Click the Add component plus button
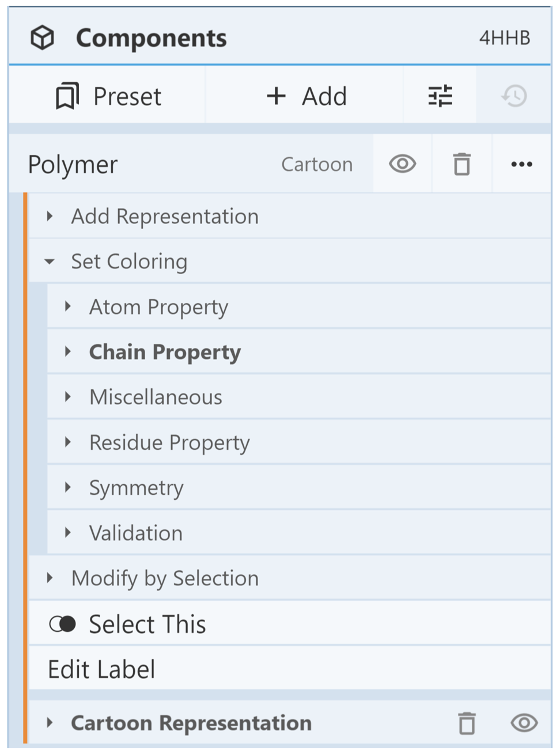Viewport: 560px width, 754px height. pyautogui.click(x=306, y=96)
